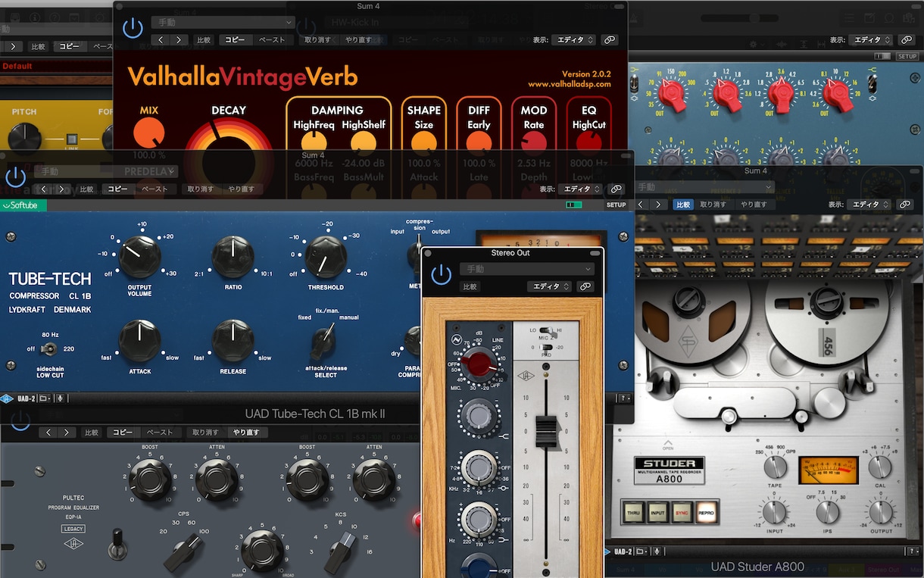924x578 pixels.
Task: Toggle Tube-Tech CL 1B window power button
Action: coord(15,177)
